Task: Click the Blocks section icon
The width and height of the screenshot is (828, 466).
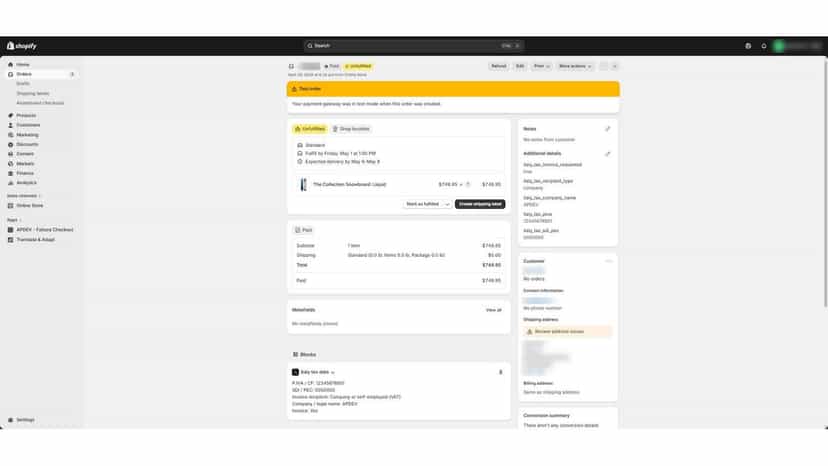Action: (295, 355)
